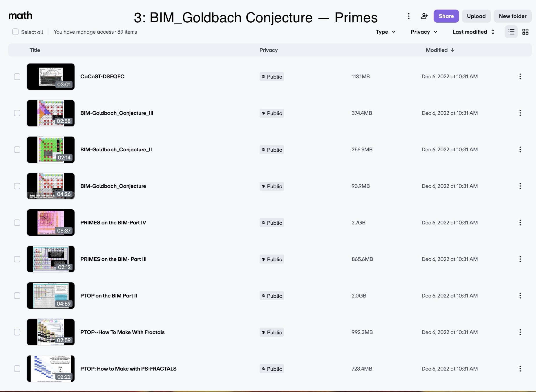
Task: Expand the Type filter dropdown
Action: tap(385, 32)
